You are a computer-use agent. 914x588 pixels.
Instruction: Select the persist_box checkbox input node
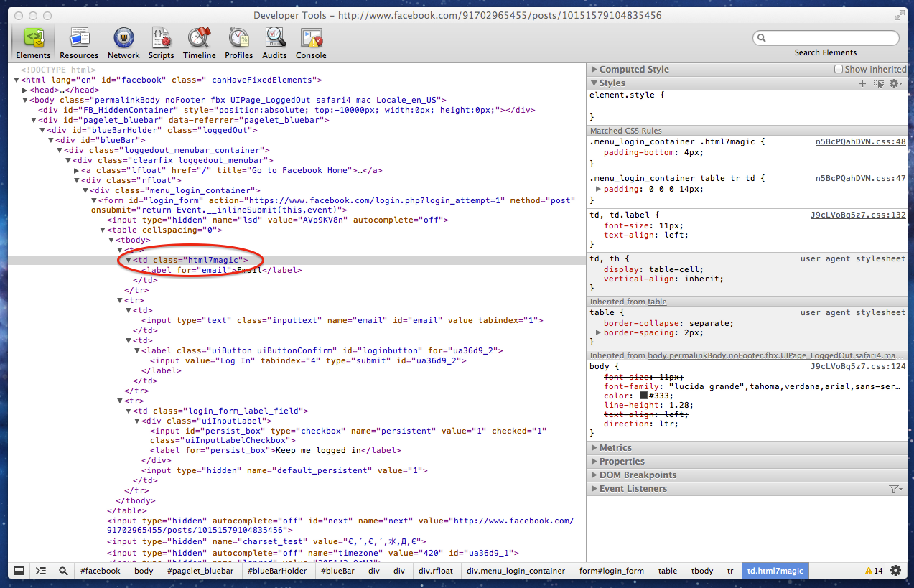click(x=348, y=435)
